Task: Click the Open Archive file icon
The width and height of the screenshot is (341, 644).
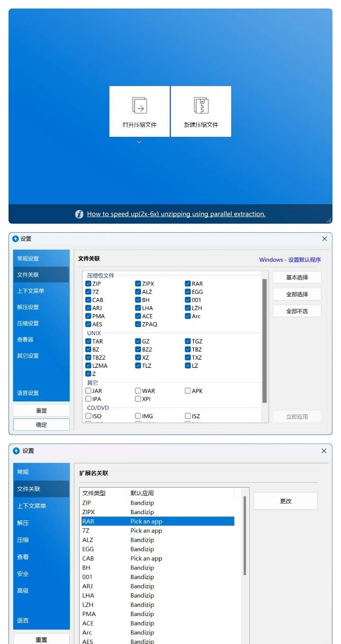Action: tap(139, 105)
